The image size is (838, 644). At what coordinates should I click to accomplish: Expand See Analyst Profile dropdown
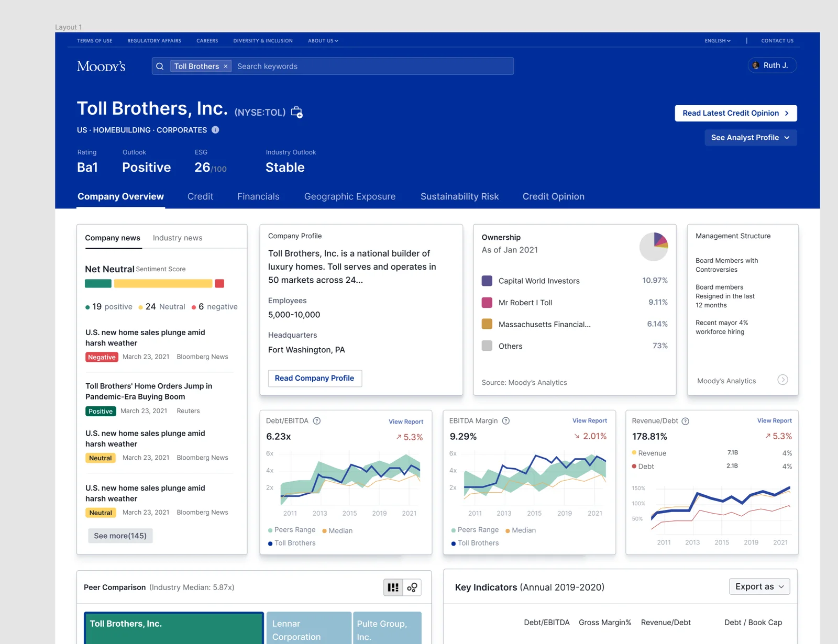(x=751, y=138)
